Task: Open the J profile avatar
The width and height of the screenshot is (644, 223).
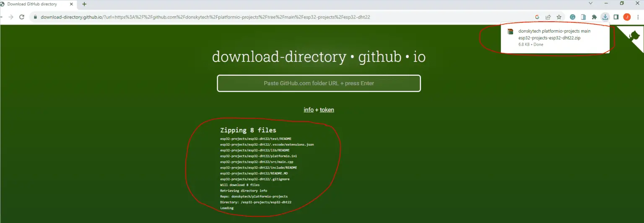Action: pyautogui.click(x=627, y=17)
